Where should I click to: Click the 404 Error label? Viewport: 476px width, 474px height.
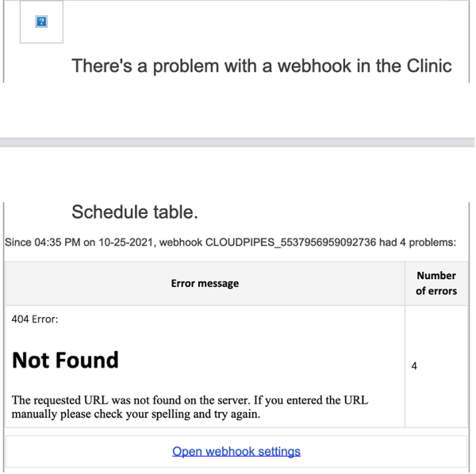(x=35, y=319)
